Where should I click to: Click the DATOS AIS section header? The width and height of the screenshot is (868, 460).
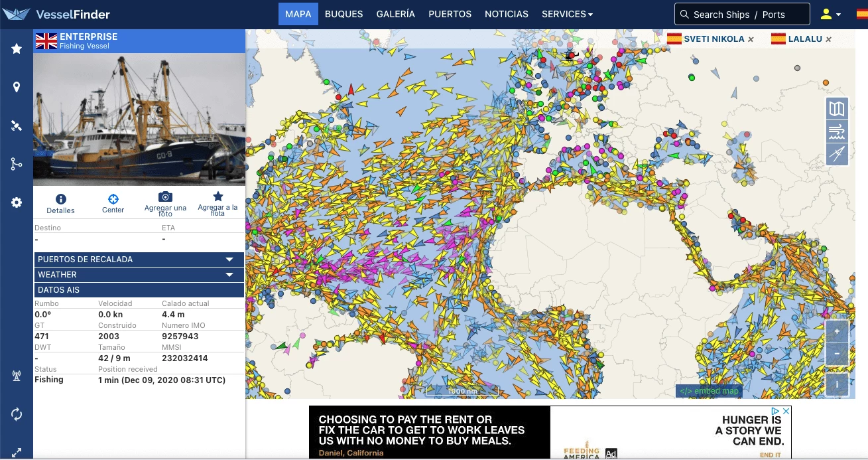pyautogui.click(x=139, y=290)
